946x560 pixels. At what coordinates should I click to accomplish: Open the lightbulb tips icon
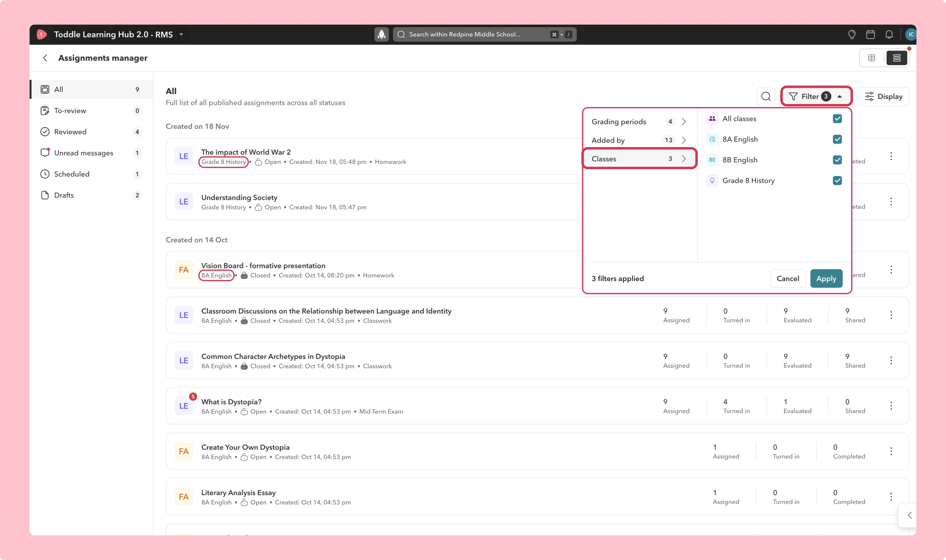click(852, 34)
